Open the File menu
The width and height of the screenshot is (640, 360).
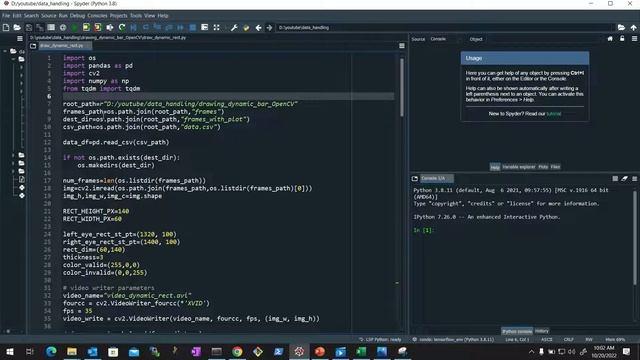click(6, 16)
